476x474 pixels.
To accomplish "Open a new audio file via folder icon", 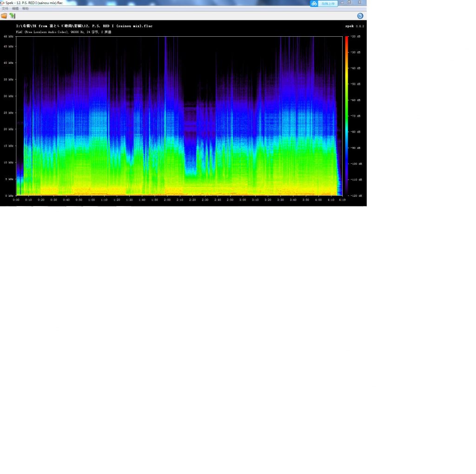I will 4,16.
